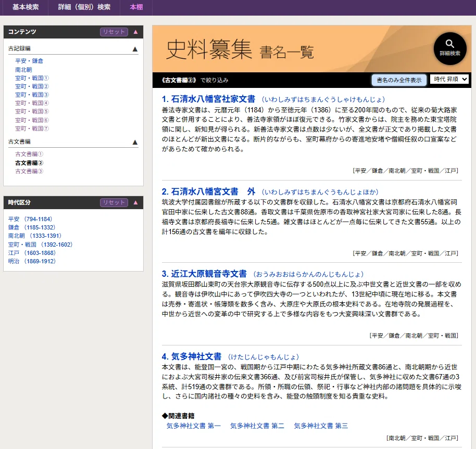Open title 4. 気多神社文書
Image resolution: width=476 pixels, height=449 pixels.
[192, 356]
